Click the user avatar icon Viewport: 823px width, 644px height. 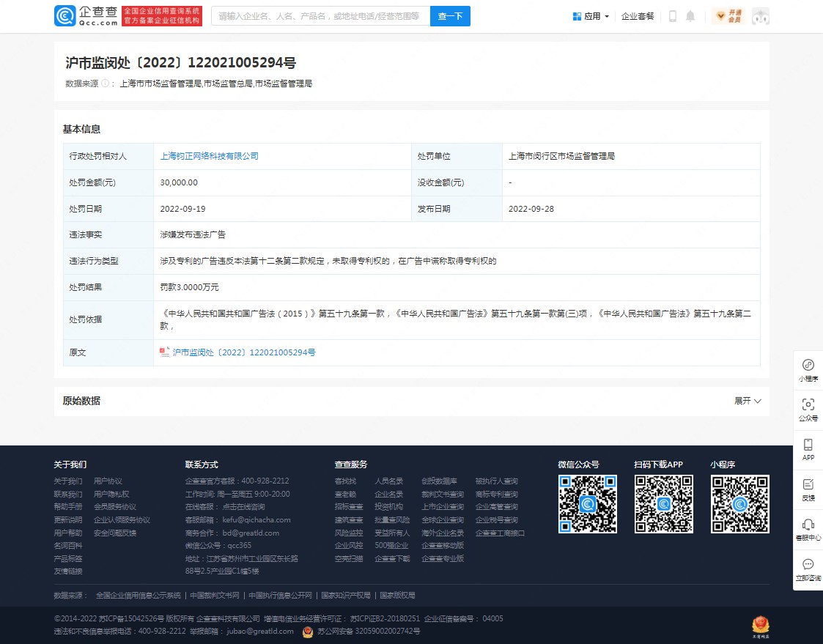761,16
